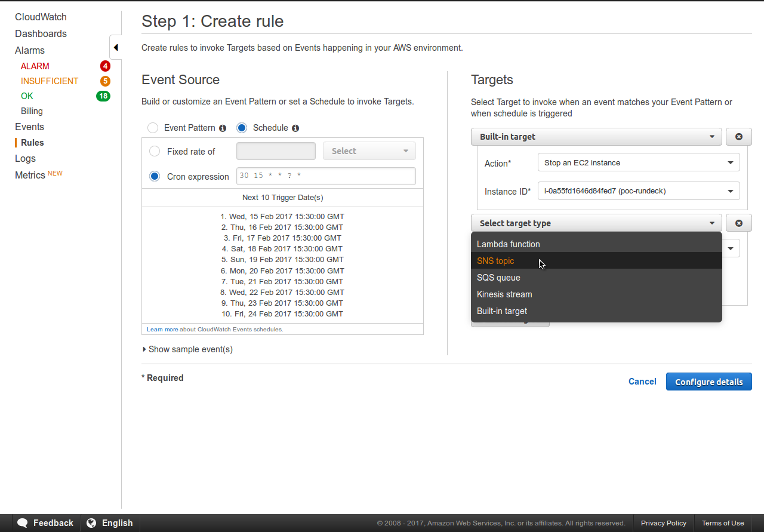
Task: Focus the Cron expression input field
Action: point(326,176)
